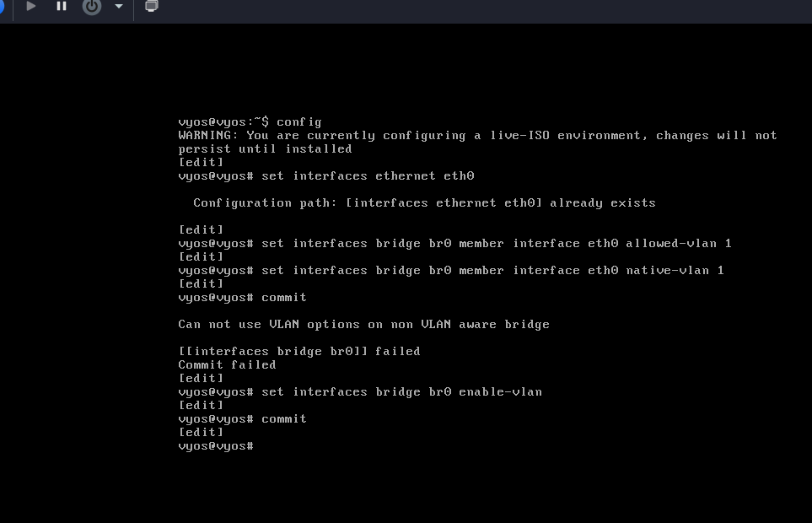Screen dimensions: 812x523
Task: Click the empty vyos@vyos# prompt at the bottom
Action: click(x=216, y=446)
